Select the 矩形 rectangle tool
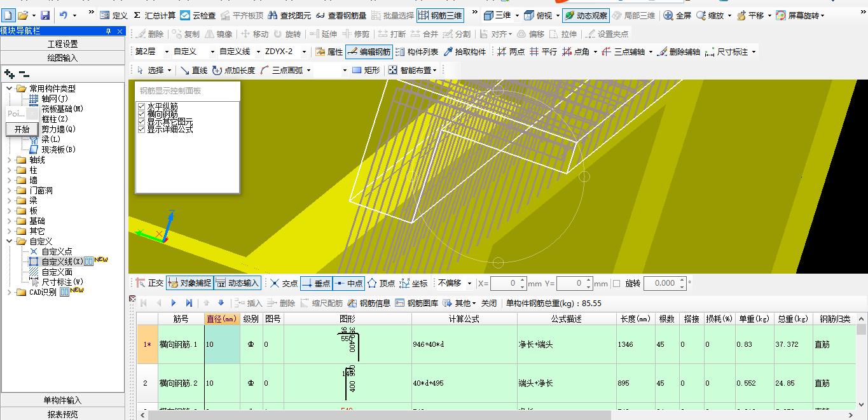Screen dimensions: 868x420 366,71
